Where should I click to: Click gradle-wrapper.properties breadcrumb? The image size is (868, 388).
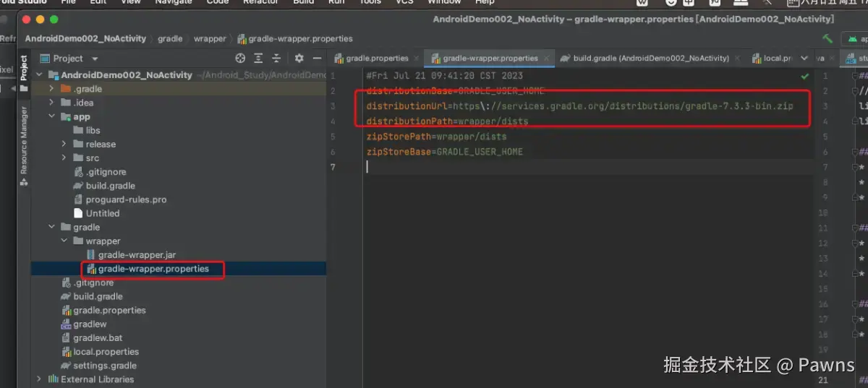tap(295, 39)
